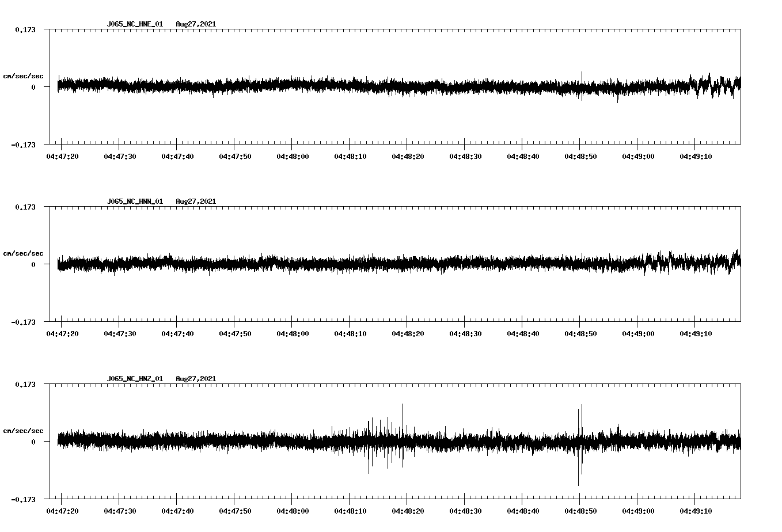Screen dimensions: 782x532
Task: Click the -0.173 lower limit on HNE plot
Action: point(23,145)
